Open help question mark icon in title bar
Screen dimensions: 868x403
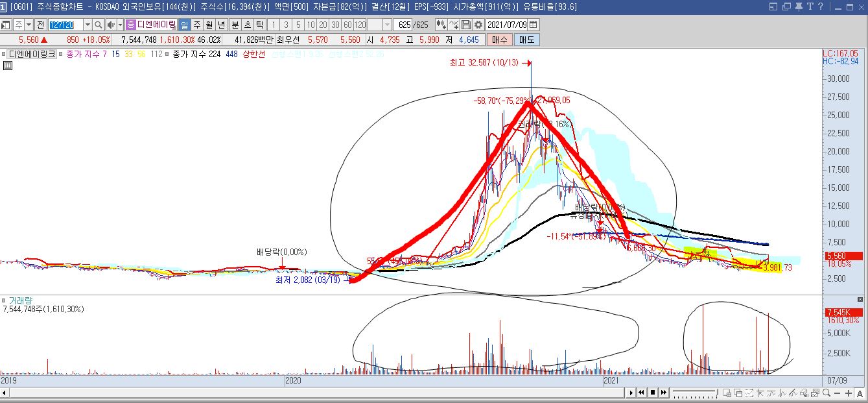coord(821,6)
